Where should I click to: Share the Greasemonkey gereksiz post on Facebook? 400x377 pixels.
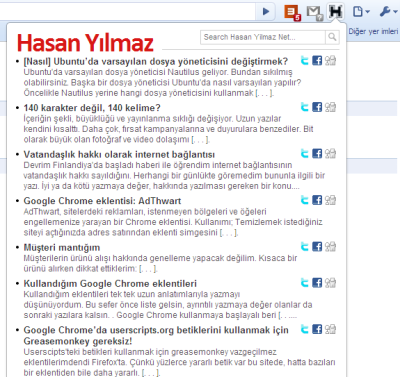317,329
